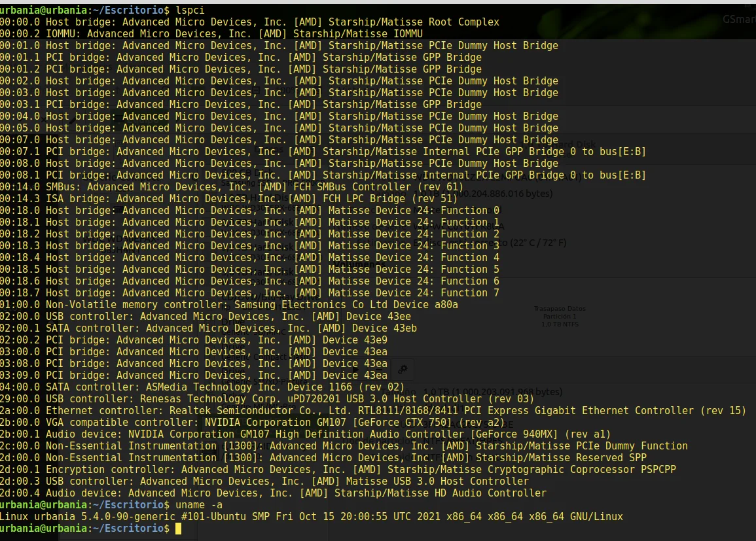
Task: Select the 29:00.0 Renesas USB 3.0 Host Controller line
Action: (267, 400)
